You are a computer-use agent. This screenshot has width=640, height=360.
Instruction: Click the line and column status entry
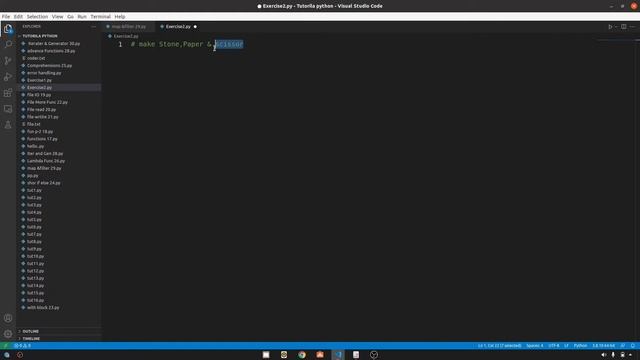pos(500,346)
